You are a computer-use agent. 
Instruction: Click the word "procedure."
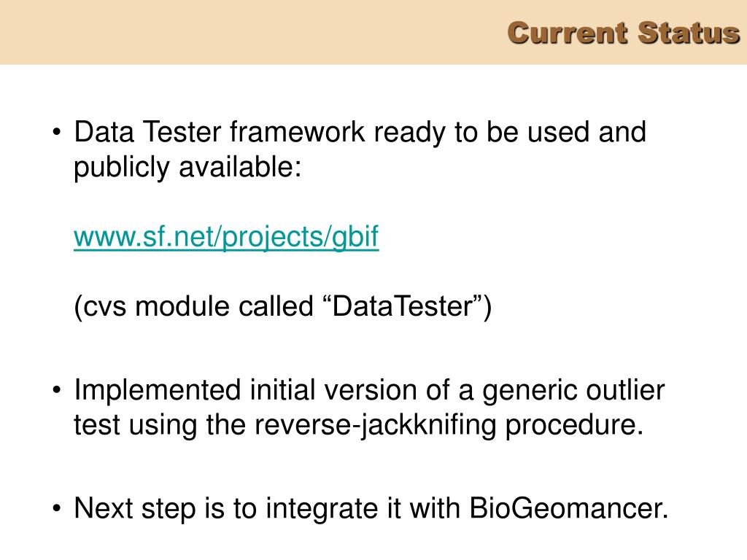(x=574, y=425)
